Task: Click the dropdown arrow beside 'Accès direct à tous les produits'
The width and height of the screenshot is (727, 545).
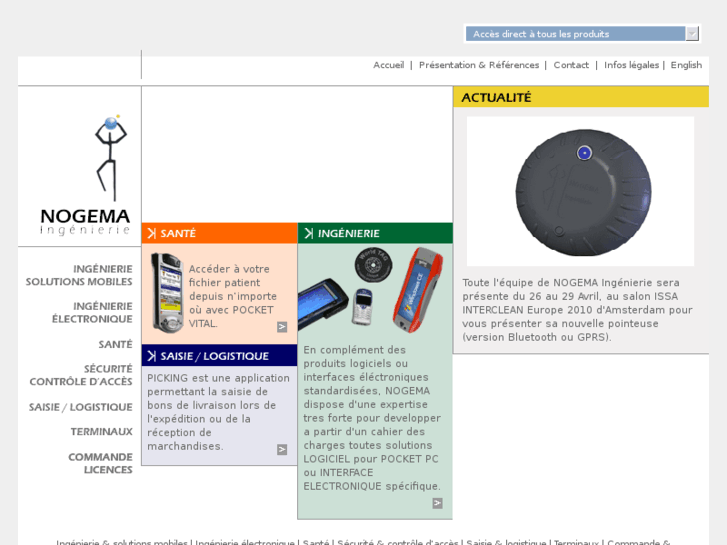Action: click(x=692, y=34)
